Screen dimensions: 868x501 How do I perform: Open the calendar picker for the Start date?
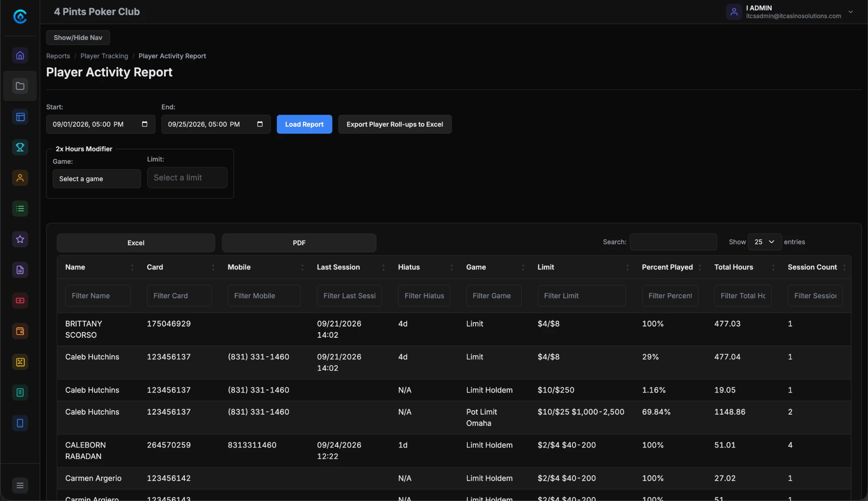coord(145,124)
